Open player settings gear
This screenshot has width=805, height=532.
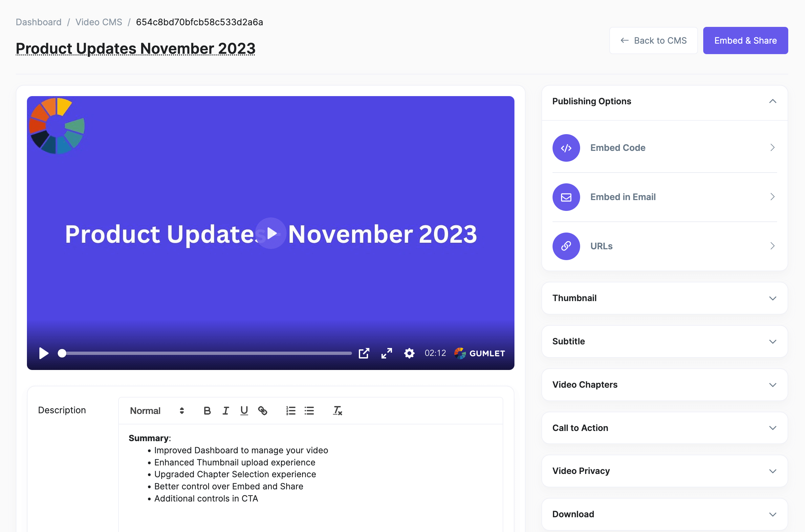[409, 353]
